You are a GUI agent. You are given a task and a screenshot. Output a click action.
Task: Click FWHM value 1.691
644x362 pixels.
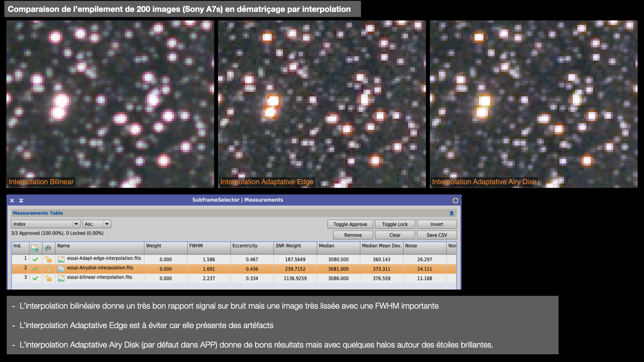(209, 269)
